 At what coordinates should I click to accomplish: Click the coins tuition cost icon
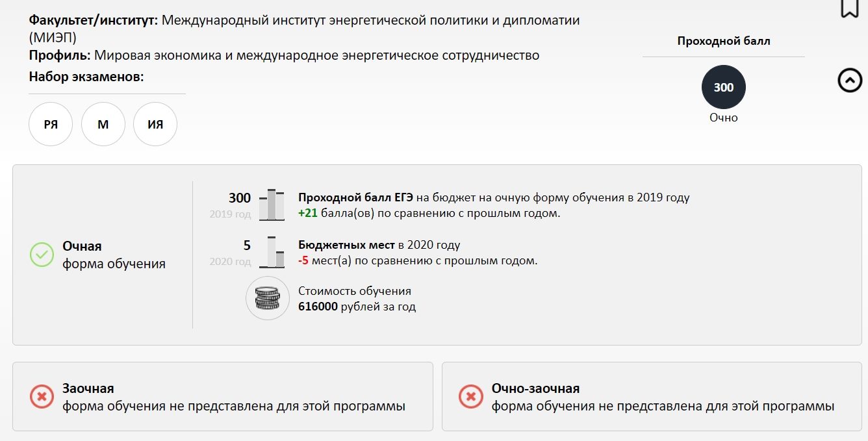tap(267, 298)
